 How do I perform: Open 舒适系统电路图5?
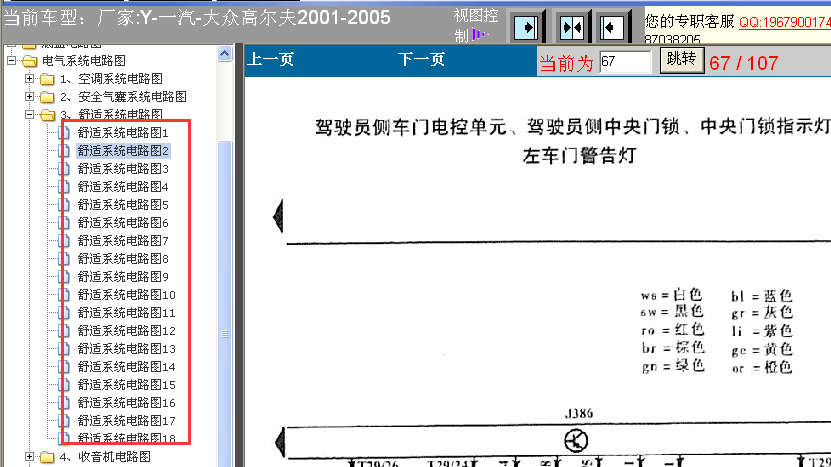[x=123, y=205]
